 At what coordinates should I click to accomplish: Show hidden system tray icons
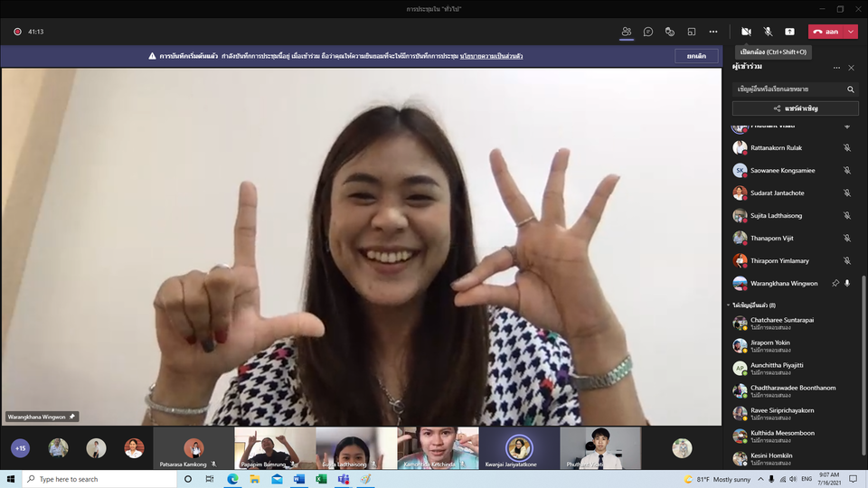tap(760, 479)
